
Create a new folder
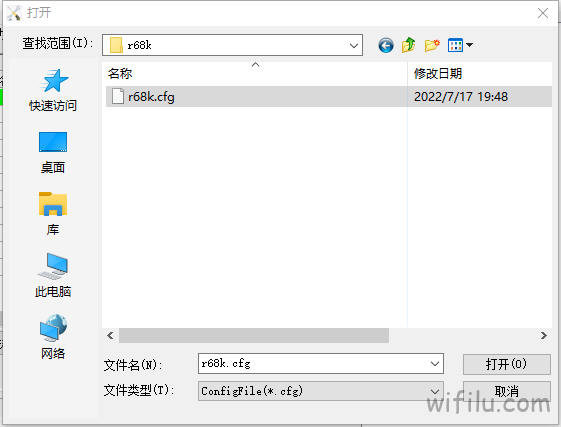coord(432,45)
